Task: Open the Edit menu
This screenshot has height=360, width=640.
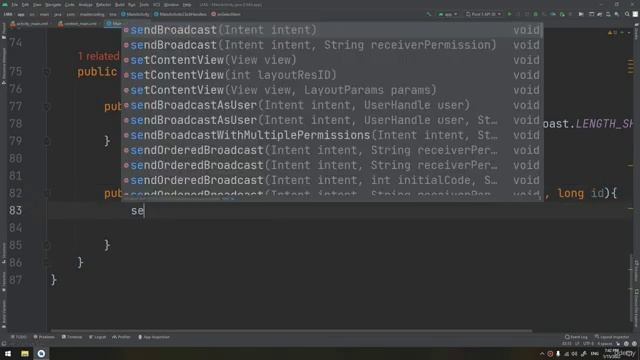Action: pos(25,5)
